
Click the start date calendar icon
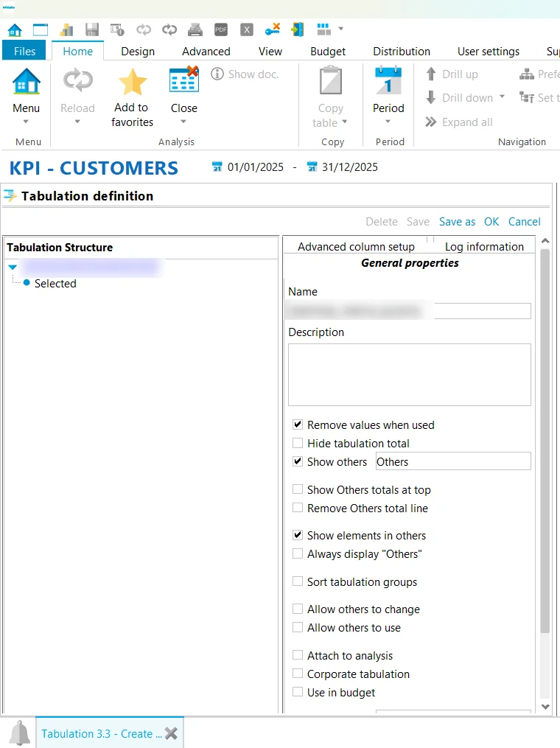coord(217,167)
